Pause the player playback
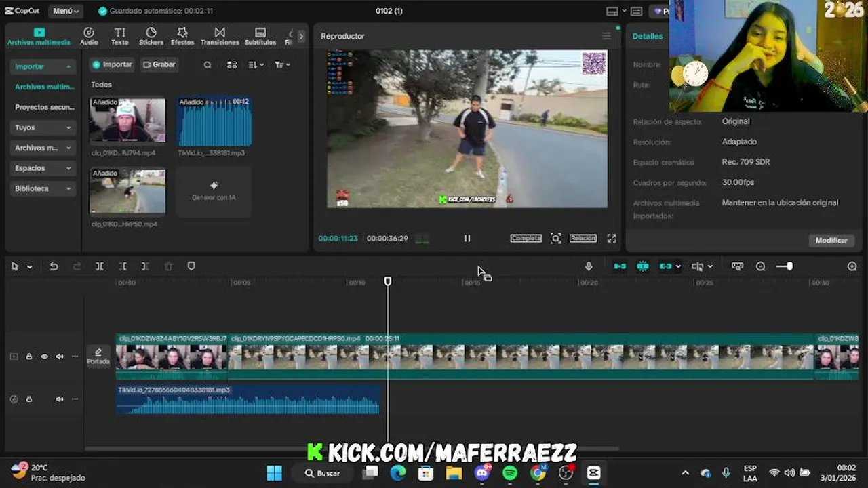The image size is (868, 488). tap(467, 239)
